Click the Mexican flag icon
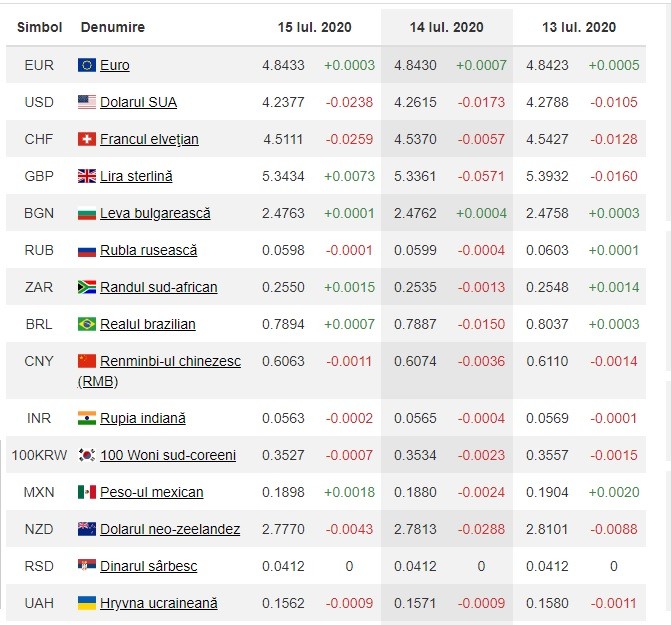The height and width of the screenshot is (625, 671). tap(87, 492)
